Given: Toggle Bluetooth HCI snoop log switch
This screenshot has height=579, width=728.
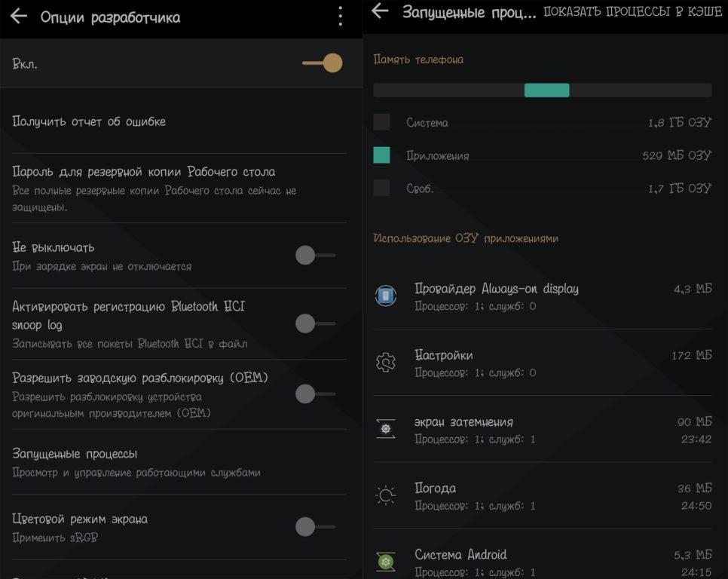Looking at the screenshot, I should (x=315, y=323).
